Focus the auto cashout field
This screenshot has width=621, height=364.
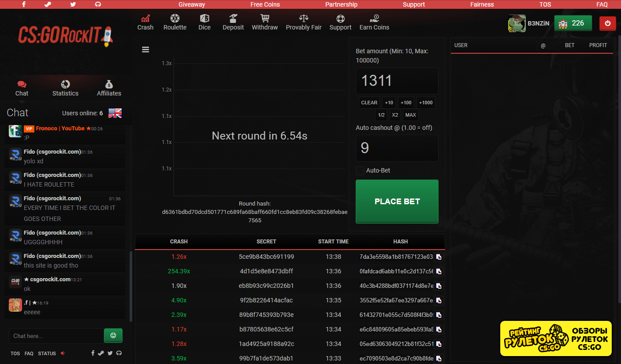click(397, 148)
